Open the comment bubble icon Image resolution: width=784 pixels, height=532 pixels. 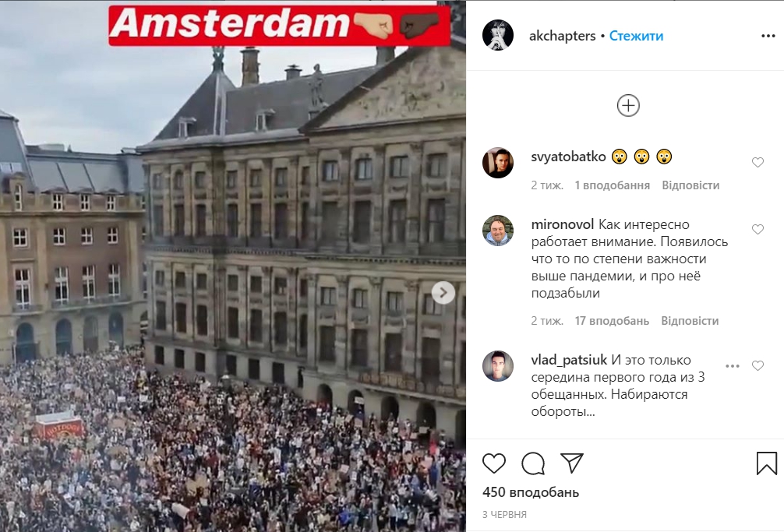[x=533, y=463]
